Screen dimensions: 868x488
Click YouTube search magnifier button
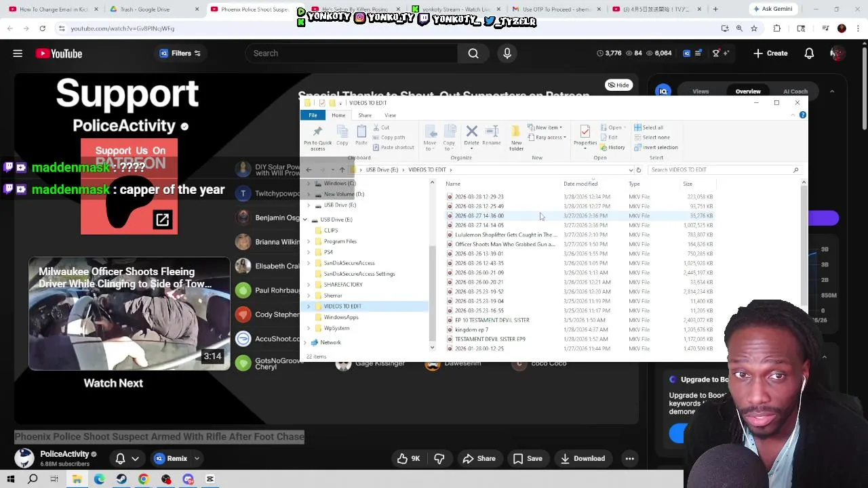coord(473,54)
